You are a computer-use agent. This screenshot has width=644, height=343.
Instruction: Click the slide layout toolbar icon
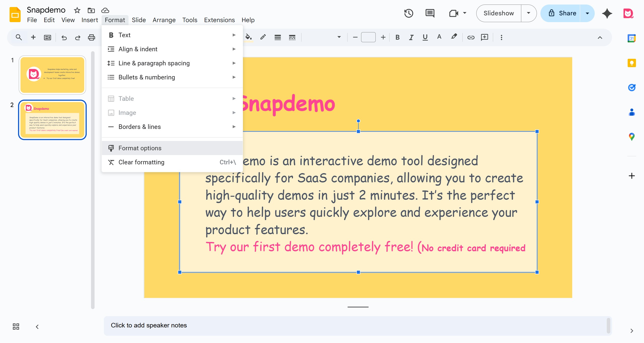pos(48,37)
